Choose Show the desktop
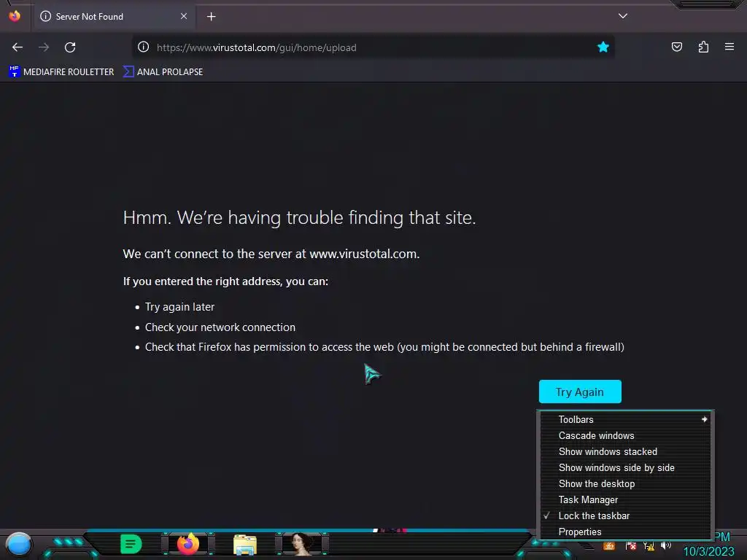747x560 pixels. 625,484
